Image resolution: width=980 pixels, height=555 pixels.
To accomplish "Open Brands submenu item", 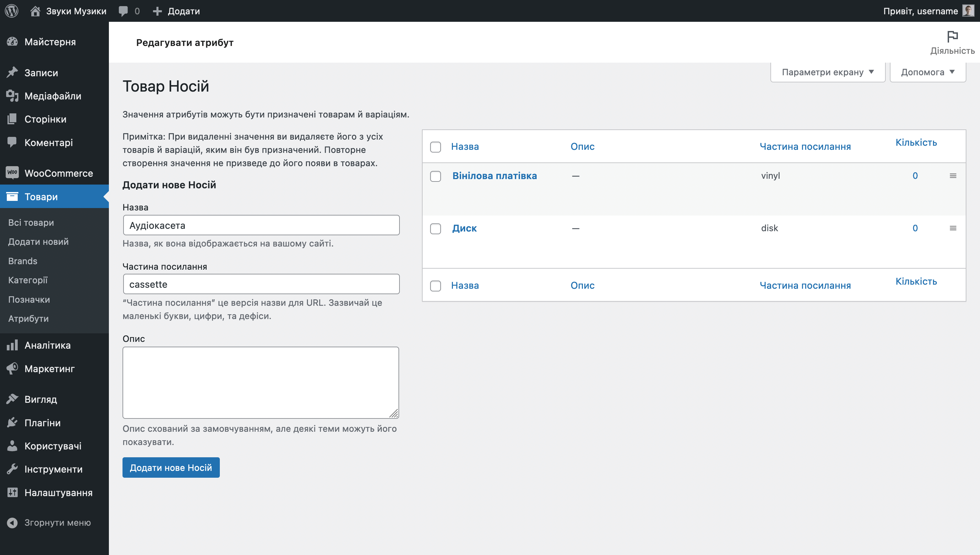I will pyautogui.click(x=22, y=261).
